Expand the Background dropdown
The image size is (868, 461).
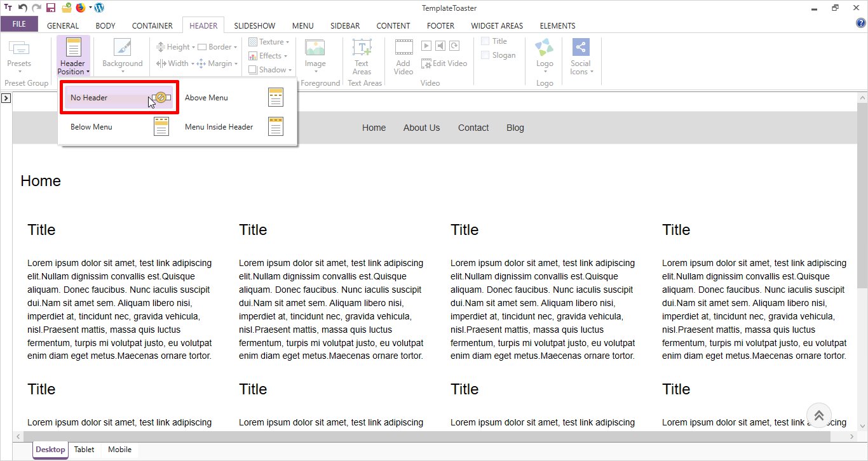[x=123, y=57]
